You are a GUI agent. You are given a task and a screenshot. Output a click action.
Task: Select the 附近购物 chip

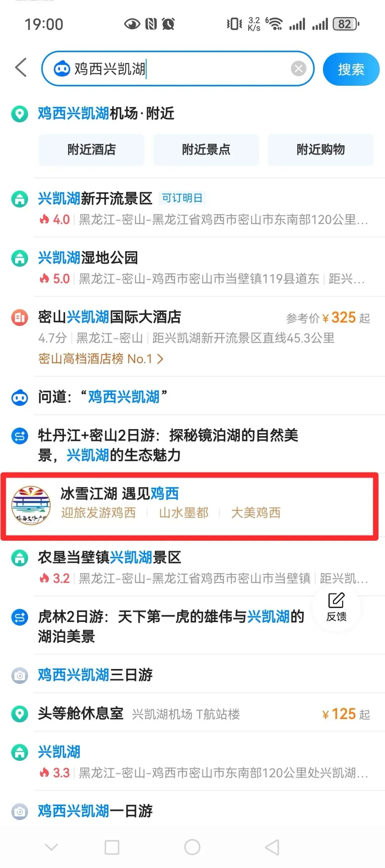click(x=320, y=150)
